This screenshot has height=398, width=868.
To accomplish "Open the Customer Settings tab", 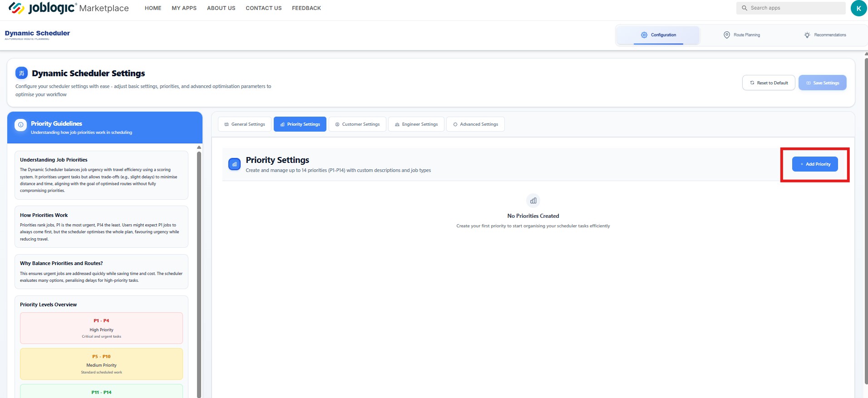I will [357, 124].
